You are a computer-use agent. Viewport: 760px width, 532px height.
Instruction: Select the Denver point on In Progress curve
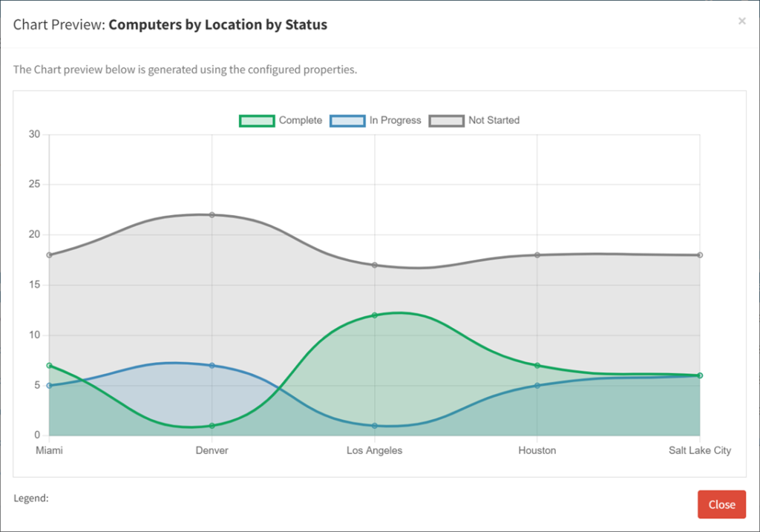tap(212, 364)
